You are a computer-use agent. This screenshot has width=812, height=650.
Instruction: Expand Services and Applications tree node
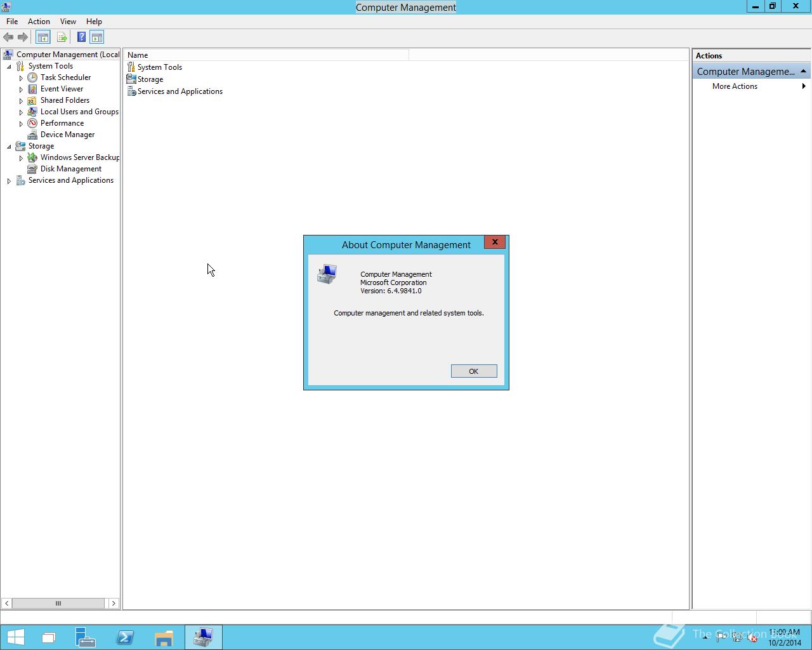click(9, 181)
